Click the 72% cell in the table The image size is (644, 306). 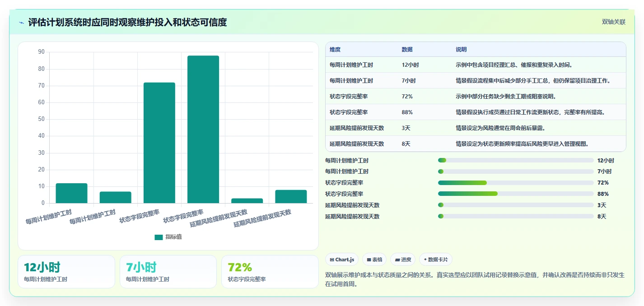407,97
